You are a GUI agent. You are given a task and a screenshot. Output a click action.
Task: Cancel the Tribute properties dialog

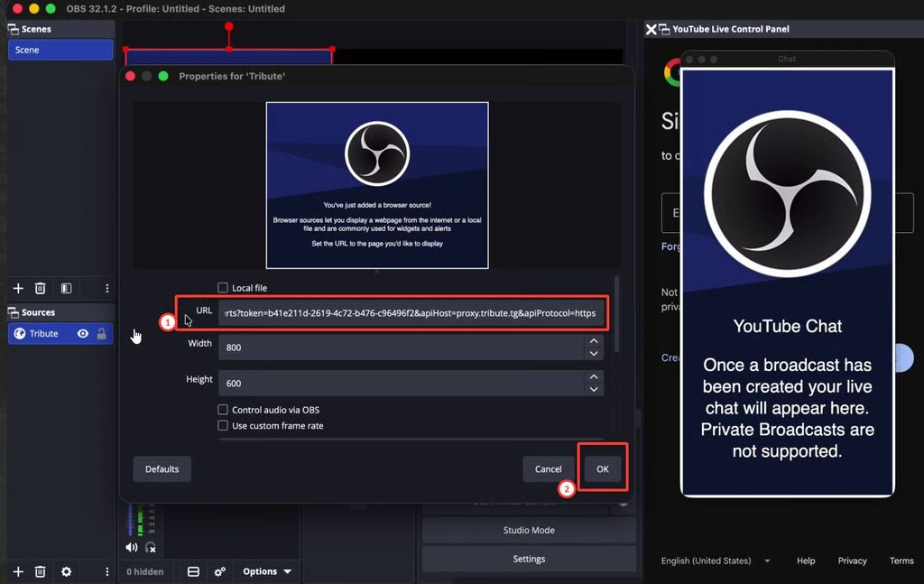click(x=548, y=469)
